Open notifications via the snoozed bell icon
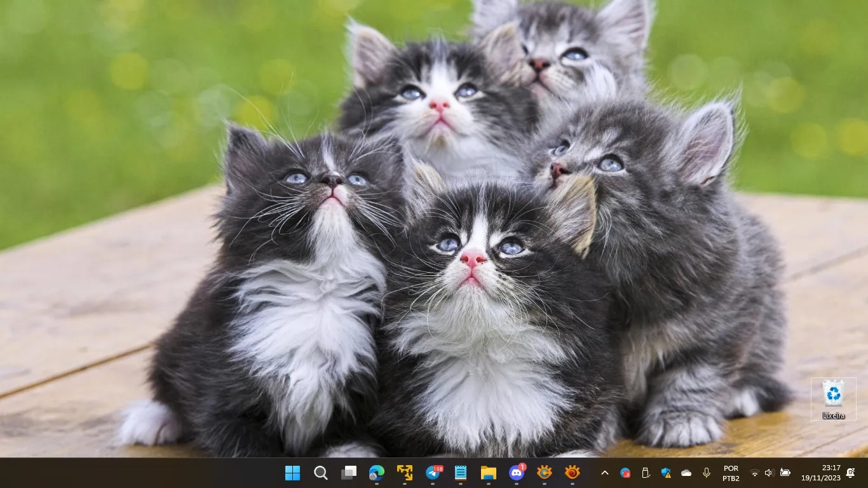 tap(850, 473)
